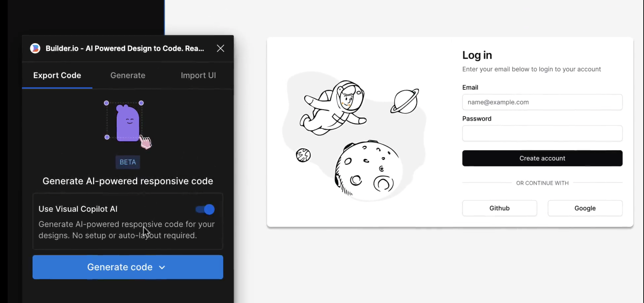Screen dimensions: 644x303
Task: Open the Import UI tab
Action: [x=198, y=76]
